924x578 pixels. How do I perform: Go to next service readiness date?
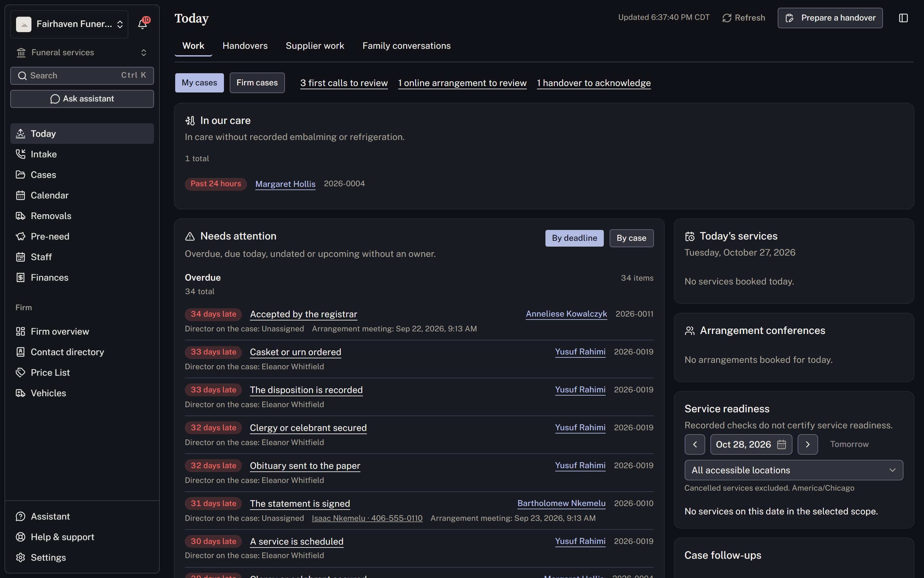coord(808,445)
